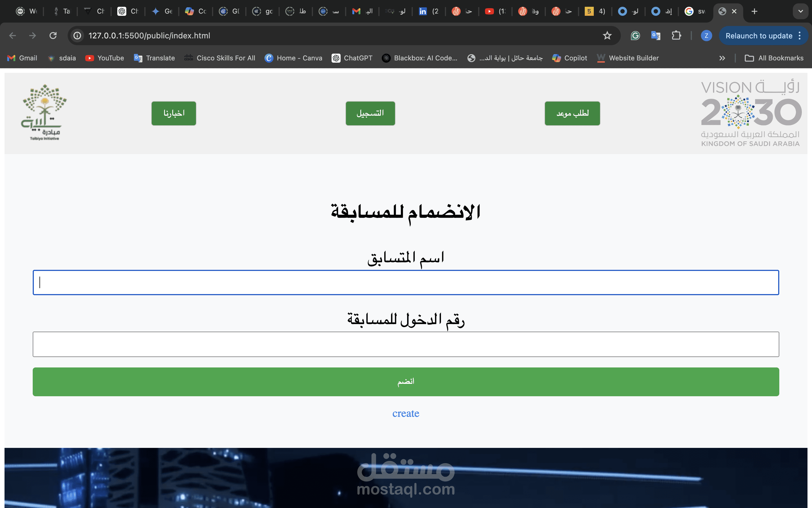Image resolution: width=812 pixels, height=508 pixels.
Task: Show hidden bookmarks with the double chevron
Action: pos(722,58)
